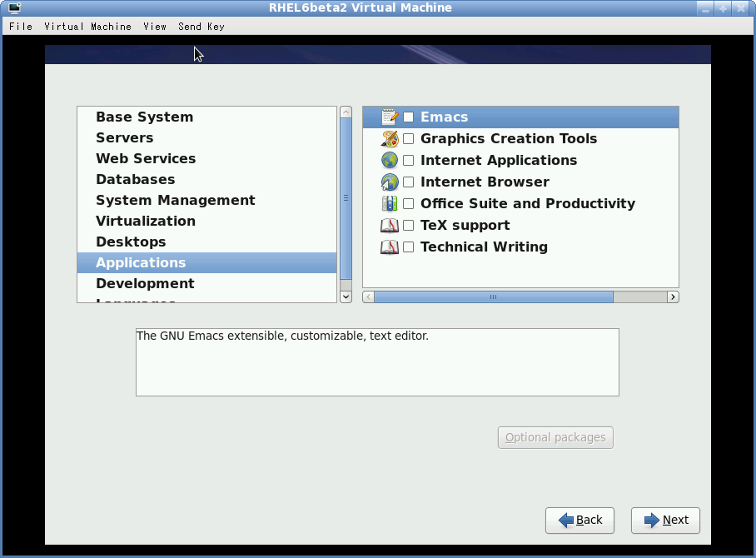This screenshot has width=756, height=558.
Task: Open the Send Key menu
Action: pos(201,27)
